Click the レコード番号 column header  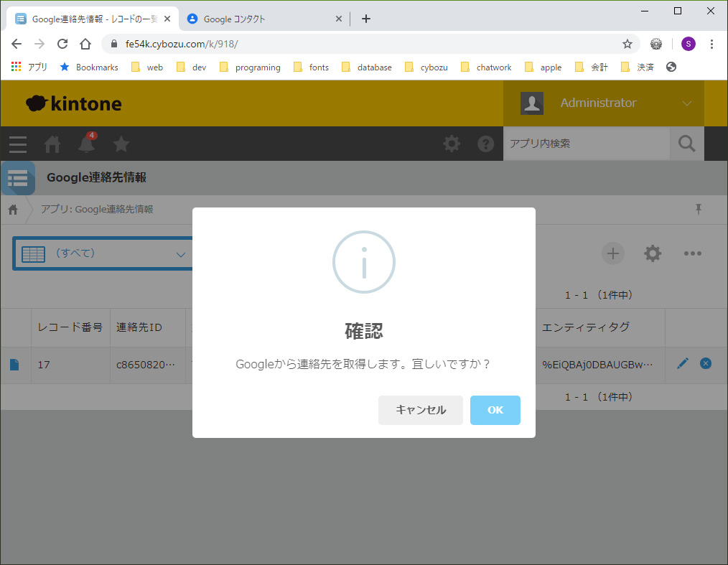tap(70, 327)
